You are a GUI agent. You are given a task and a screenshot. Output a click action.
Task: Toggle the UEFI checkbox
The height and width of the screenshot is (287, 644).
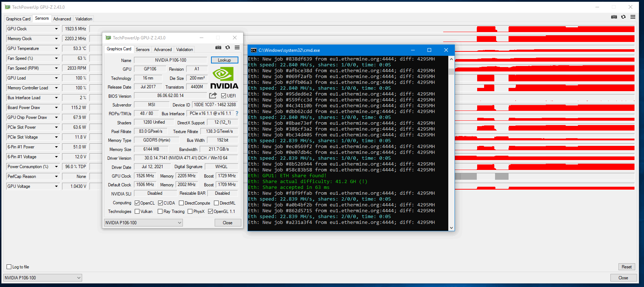(223, 96)
